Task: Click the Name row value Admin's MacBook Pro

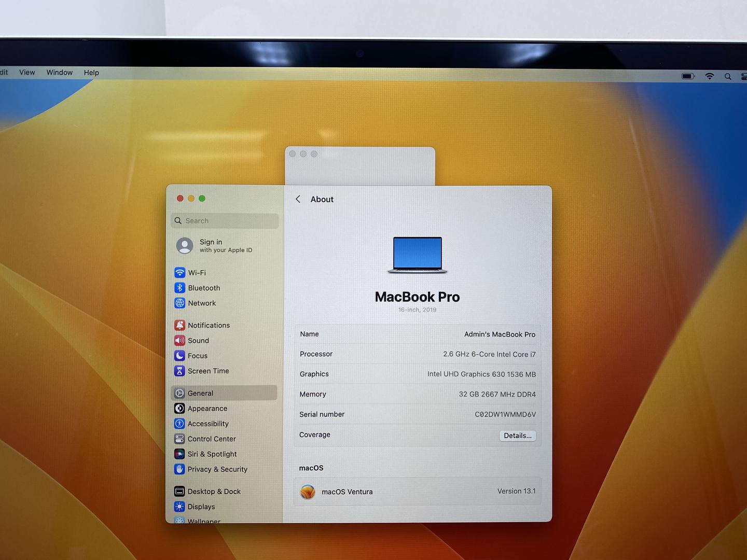Action: (x=500, y=334)
